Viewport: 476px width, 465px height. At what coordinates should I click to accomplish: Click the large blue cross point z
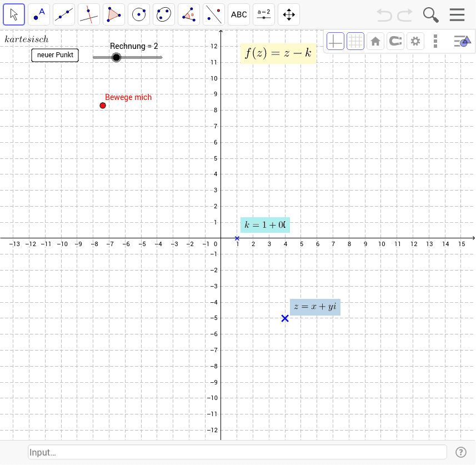pos(285,318)
